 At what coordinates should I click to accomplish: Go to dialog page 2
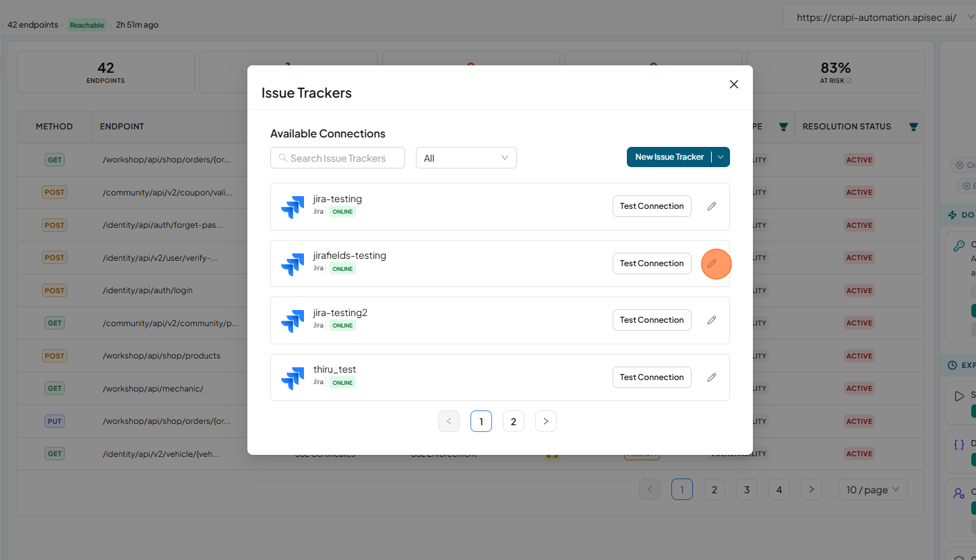point(514,421)
